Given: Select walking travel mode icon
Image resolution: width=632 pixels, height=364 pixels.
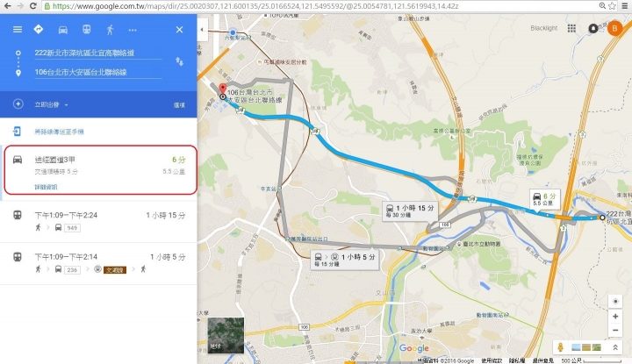Looking at the screenshot, I should click(110, 30).
